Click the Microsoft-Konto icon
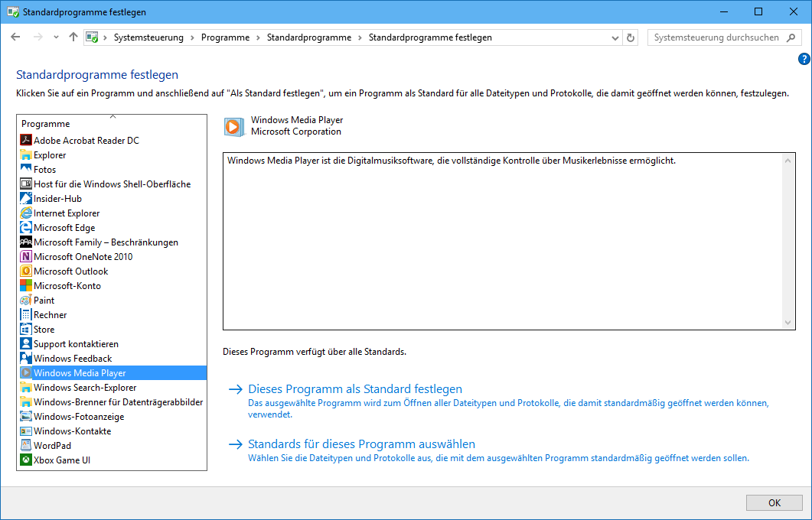This screenshot has width=812, height=520. pos(26,285)
